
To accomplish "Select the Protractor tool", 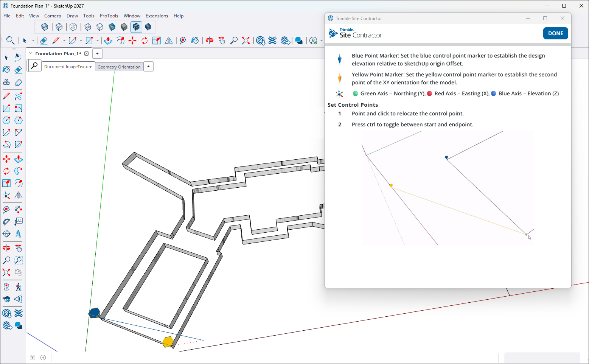I will [x=6, y=221].
